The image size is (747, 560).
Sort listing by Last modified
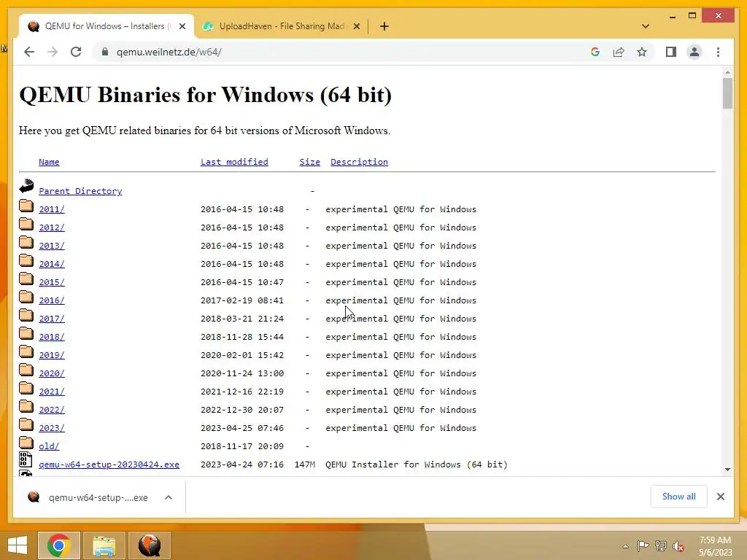coord(234,162)
